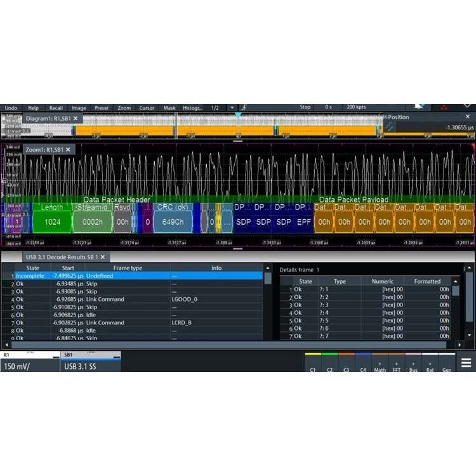The width and height of the screenshot is (476, 476).
Task: Click the Rsvd 00h decode field
Action: (122, 218)
